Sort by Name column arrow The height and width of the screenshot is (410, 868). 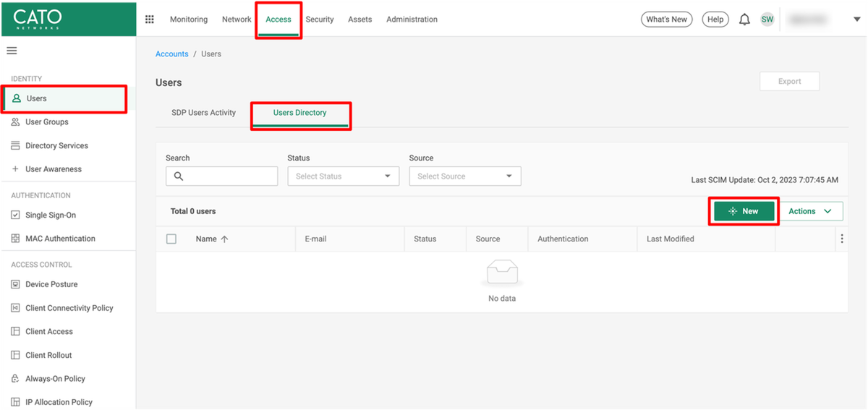coord(224,239)
